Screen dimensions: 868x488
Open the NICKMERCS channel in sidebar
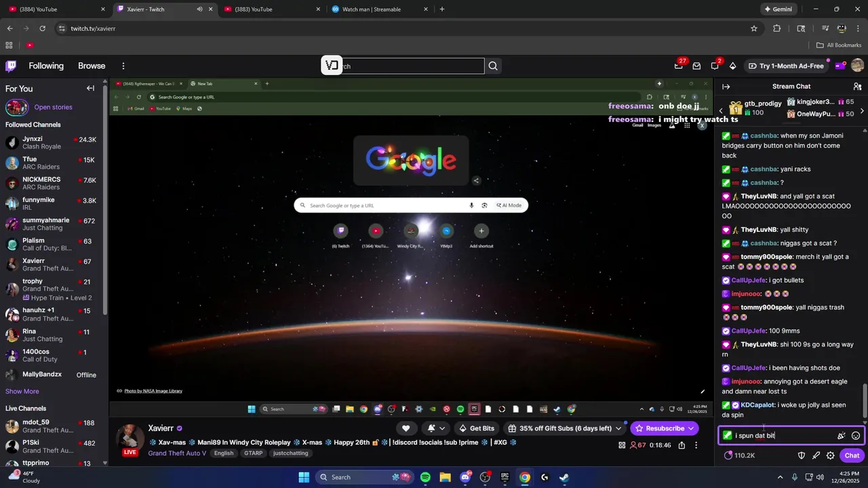[52, 184]
